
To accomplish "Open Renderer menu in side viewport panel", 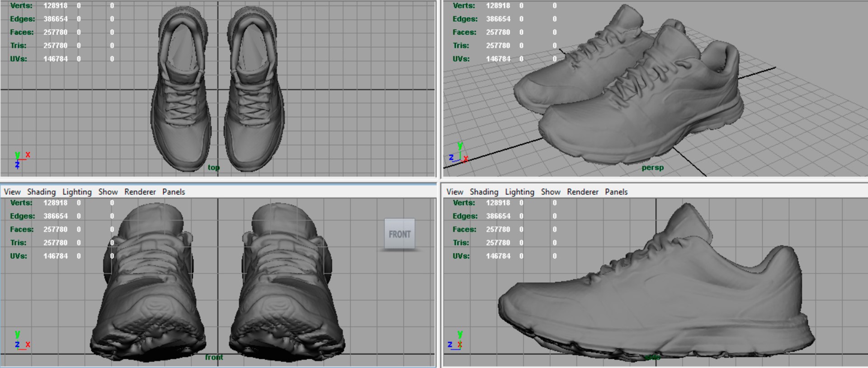I will tap(583, 192).
